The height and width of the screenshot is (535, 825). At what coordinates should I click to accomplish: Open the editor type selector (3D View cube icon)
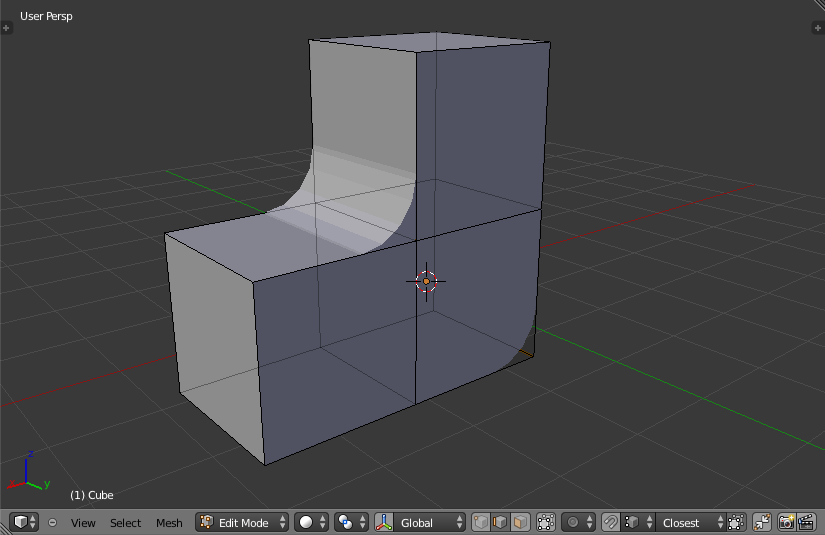[x=24, y=522]
